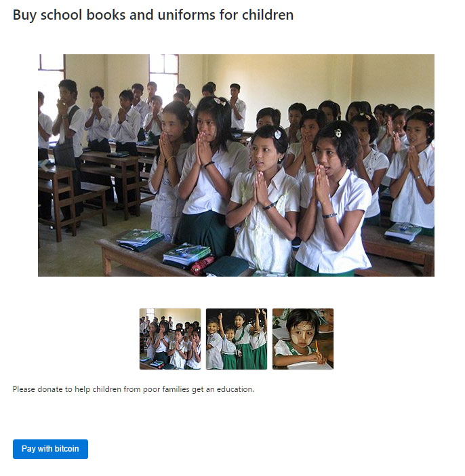
Task: Show the second carousel thumbnail image
Action: [237, 339]
